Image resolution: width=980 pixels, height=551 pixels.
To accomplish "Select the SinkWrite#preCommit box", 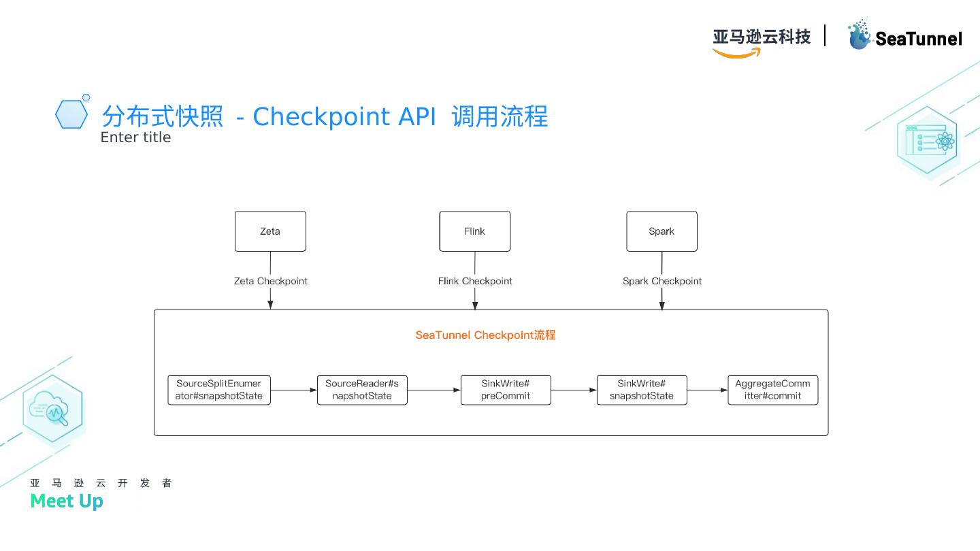I will pyautogui.click(x=506, y=390).
